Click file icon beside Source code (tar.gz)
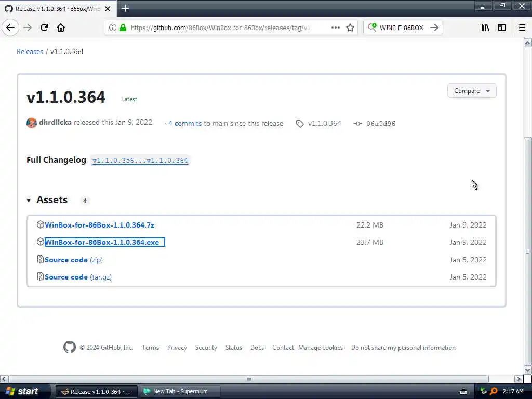532x399 pixels. tap(40, 276)
